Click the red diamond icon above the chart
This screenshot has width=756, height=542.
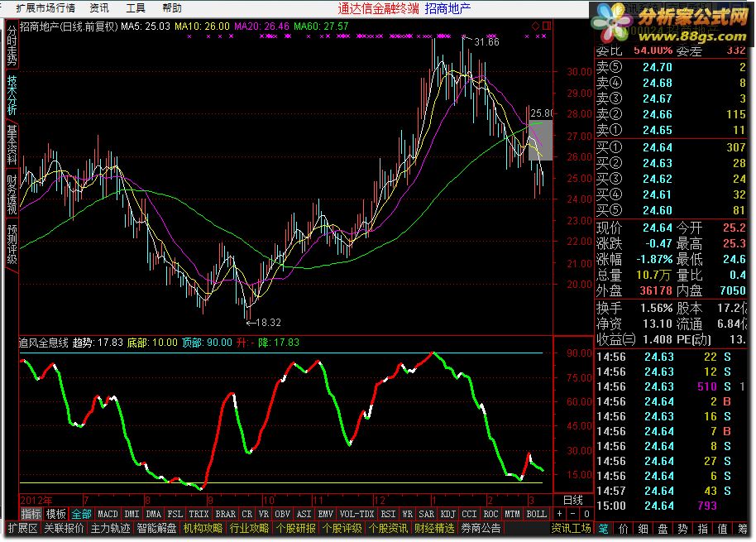point(535,26)
